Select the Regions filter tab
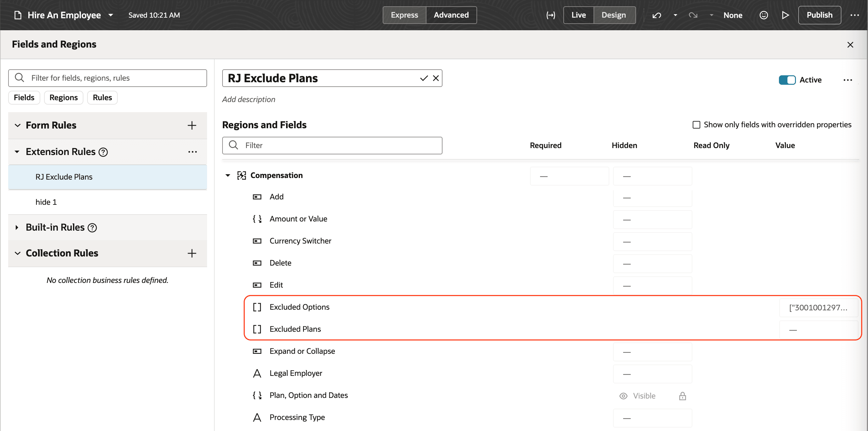This screenshot has width=868, height=431. (x=63, y=98)
